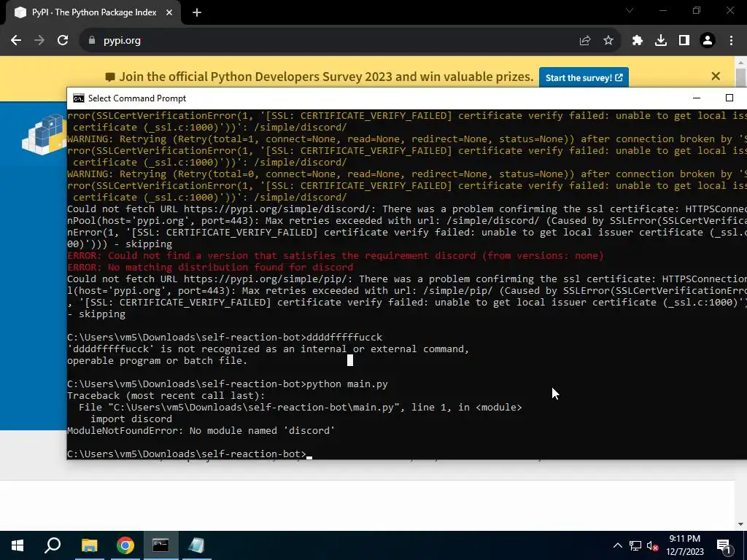Open the notification center icon
This screenshot has height=560, width=747.
[724, 545]
